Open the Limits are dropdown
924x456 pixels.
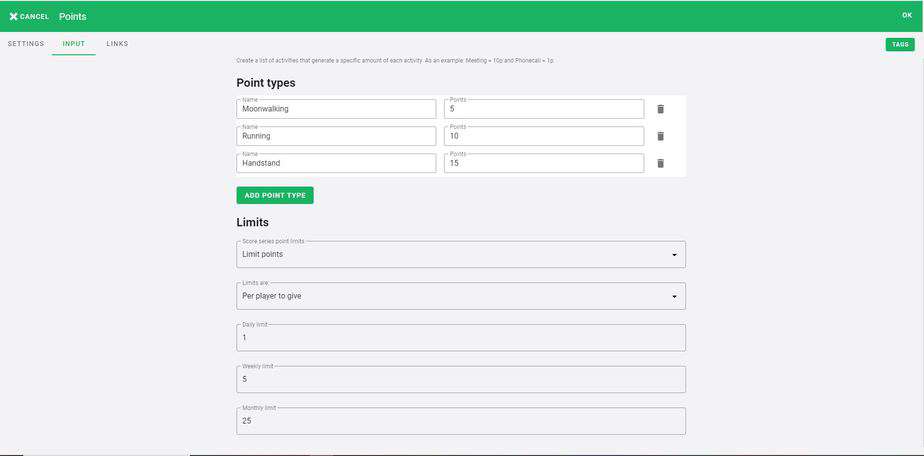pyautogui.click(x=461, y=296)
